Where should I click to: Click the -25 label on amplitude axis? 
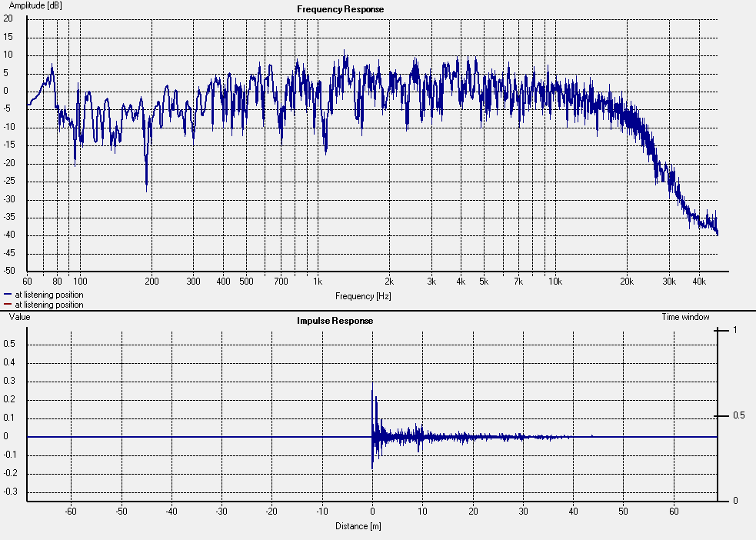(10, 182)
